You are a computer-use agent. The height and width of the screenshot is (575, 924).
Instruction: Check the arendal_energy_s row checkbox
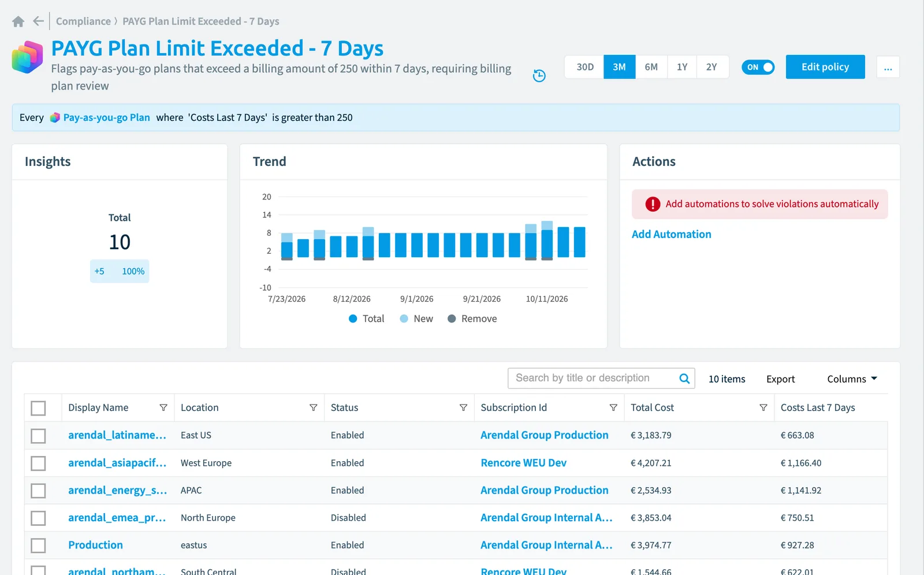pyautogui.click(x=38, y=491)
